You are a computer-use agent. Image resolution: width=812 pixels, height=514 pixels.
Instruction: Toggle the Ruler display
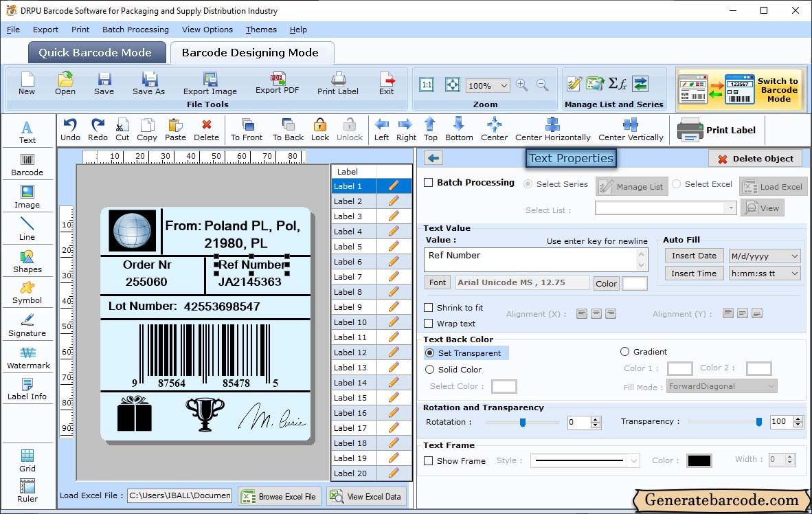27,491
